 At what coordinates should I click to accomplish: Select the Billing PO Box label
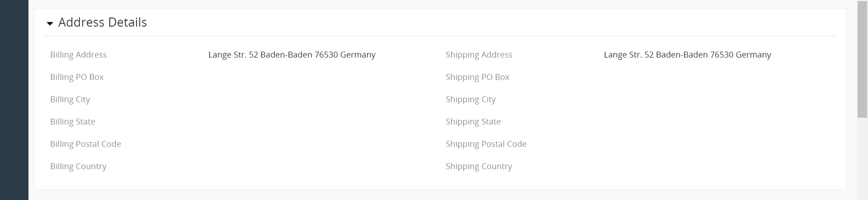pyautogui.click(x=77, y=77)
